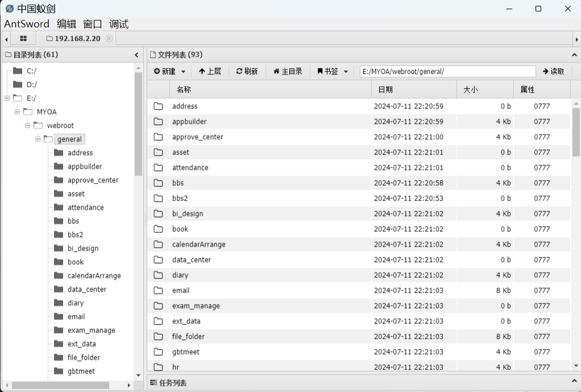Collapse the MYOA tree node

(18, 112)
